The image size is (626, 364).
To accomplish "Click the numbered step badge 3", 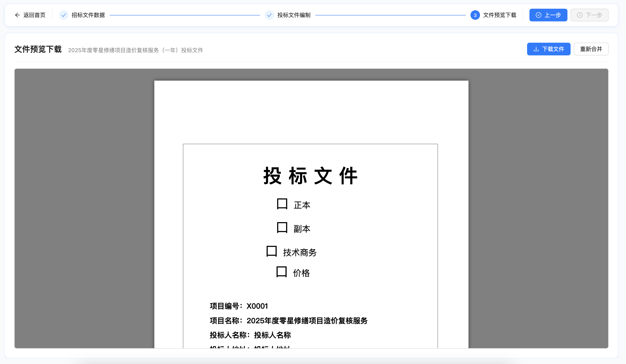I will [x=475, y=15].
